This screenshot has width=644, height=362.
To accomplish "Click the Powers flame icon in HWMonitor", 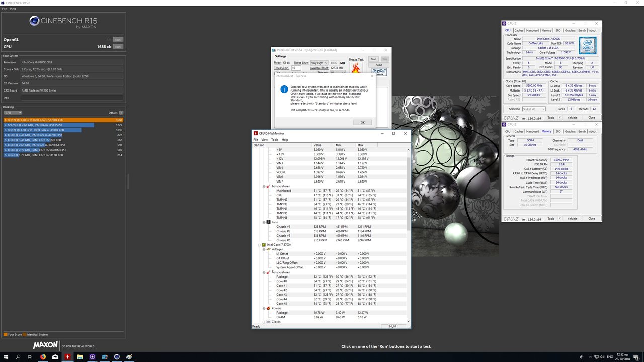I will (269, 308).
